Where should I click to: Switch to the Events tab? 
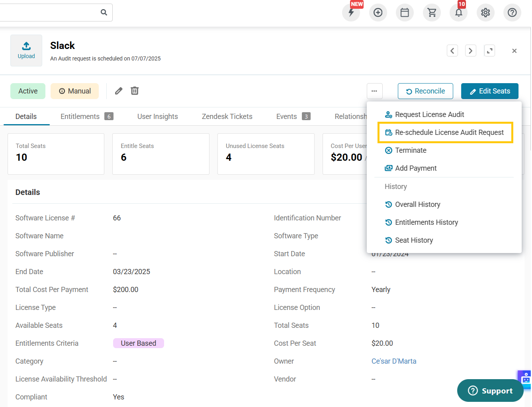[293, 117]
